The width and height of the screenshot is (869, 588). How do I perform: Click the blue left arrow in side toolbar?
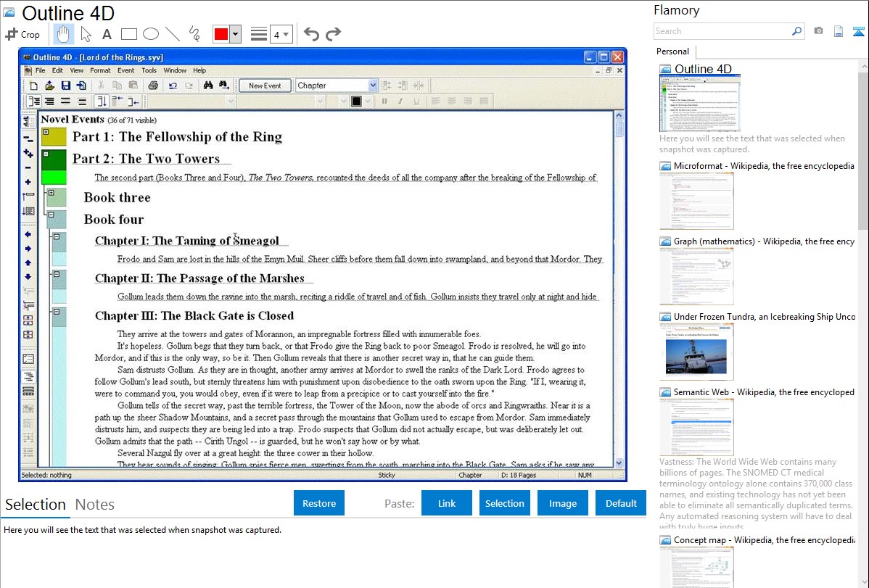point(28,234)
